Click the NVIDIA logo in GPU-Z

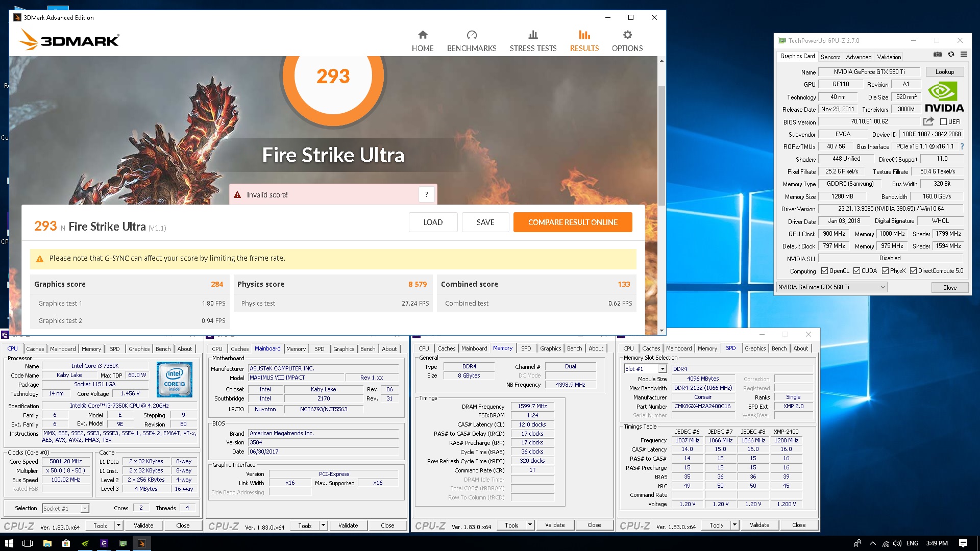944,98
